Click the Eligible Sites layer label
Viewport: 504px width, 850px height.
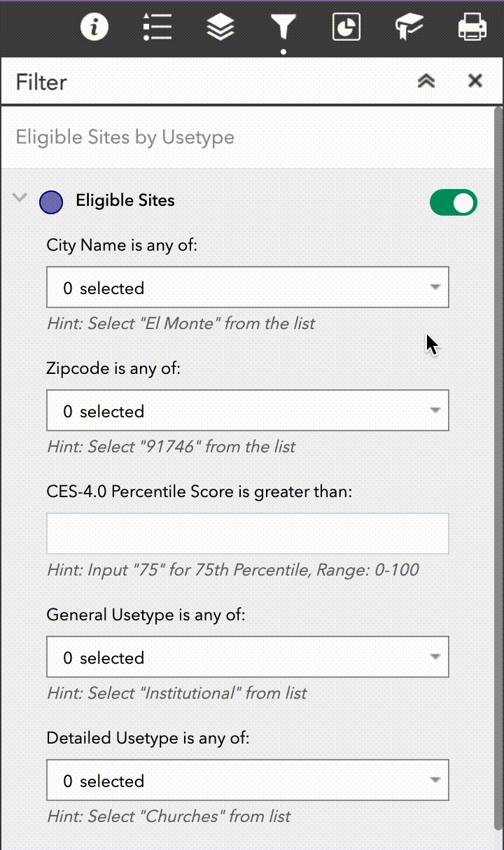(125, 201)
